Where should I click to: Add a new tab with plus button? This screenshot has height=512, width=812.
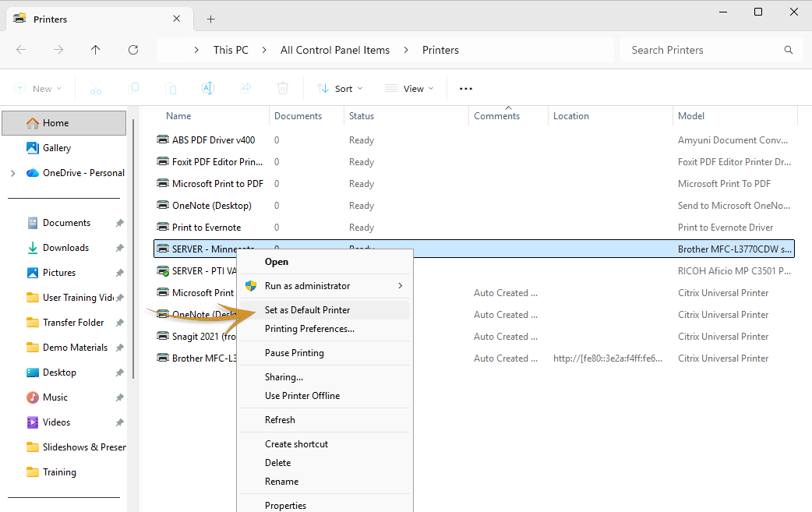click(x=210, y=19)
